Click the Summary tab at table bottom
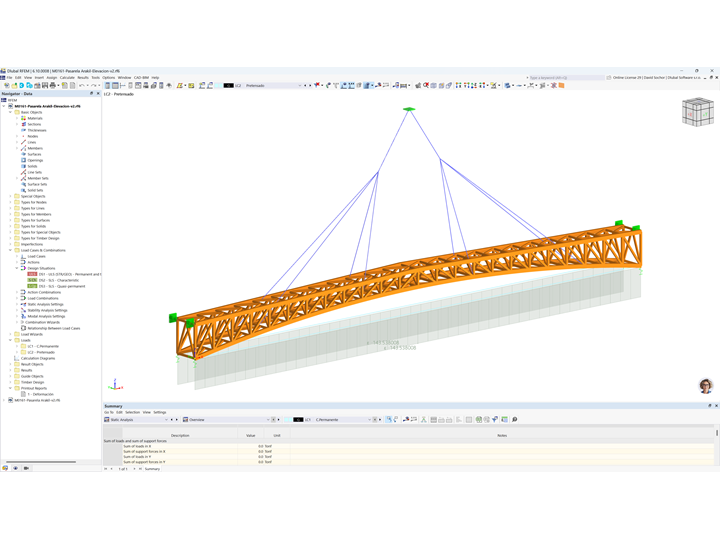720x540 pixels. 152,469
